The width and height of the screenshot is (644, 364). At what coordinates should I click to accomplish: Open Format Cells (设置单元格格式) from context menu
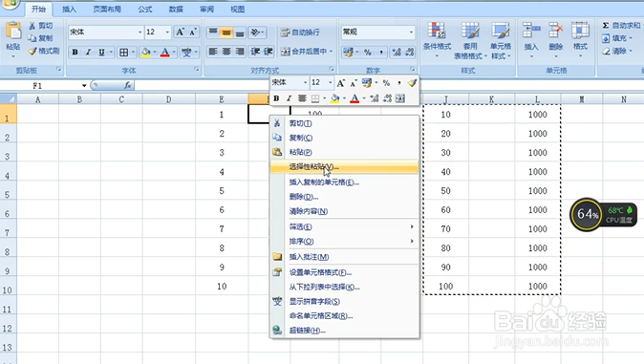pyautogui.click(x=344, y=272)
